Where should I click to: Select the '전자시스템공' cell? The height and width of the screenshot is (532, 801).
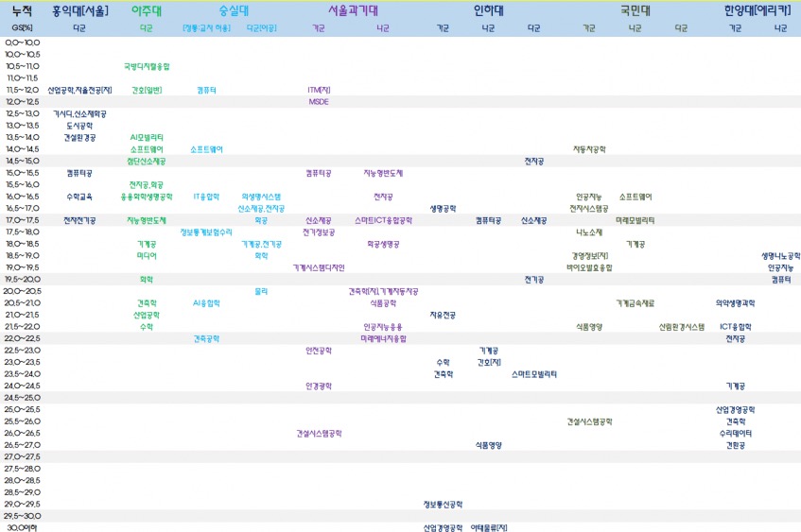(x=589, y=208)
